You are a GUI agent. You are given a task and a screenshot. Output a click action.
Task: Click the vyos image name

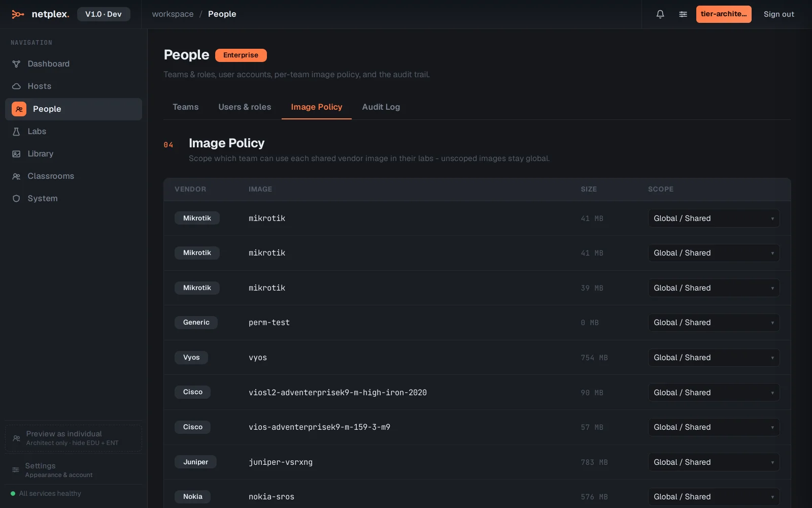click(258, 358)
